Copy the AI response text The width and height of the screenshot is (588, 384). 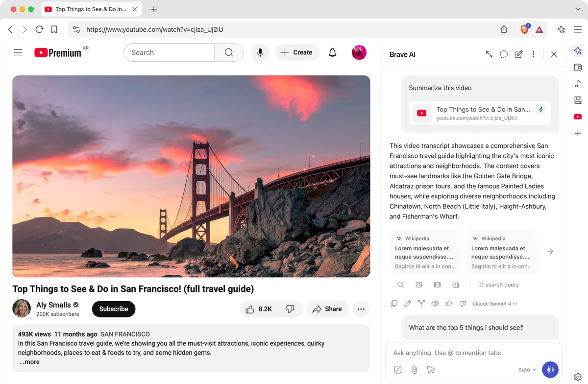point(393,304)
